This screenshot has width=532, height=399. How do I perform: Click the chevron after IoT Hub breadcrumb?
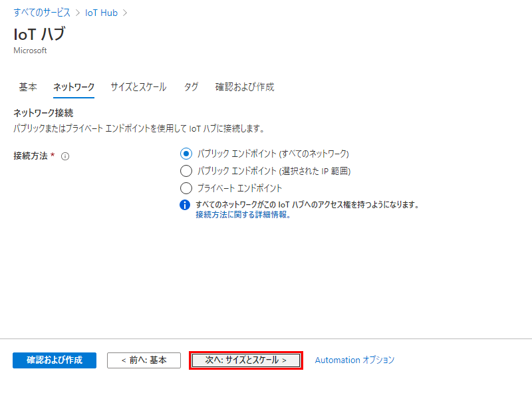pyautogui.click(x=125, y=13)
